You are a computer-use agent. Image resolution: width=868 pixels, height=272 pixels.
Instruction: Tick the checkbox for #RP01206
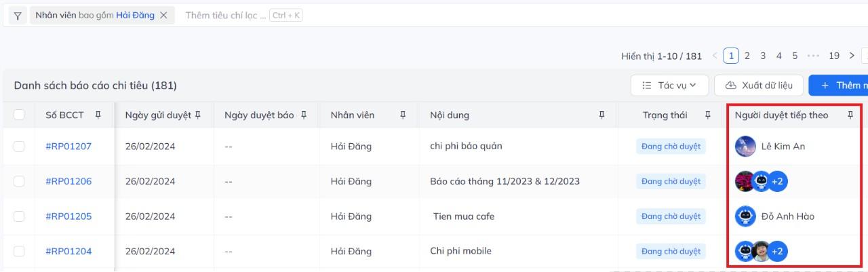[19, 181]
